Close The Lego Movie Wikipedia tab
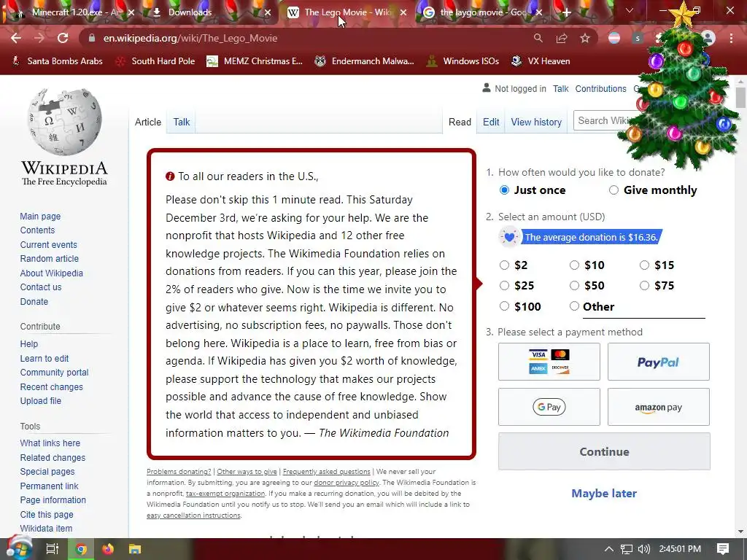747x560 pixels. pyautogui.click(x=403, y=12)
